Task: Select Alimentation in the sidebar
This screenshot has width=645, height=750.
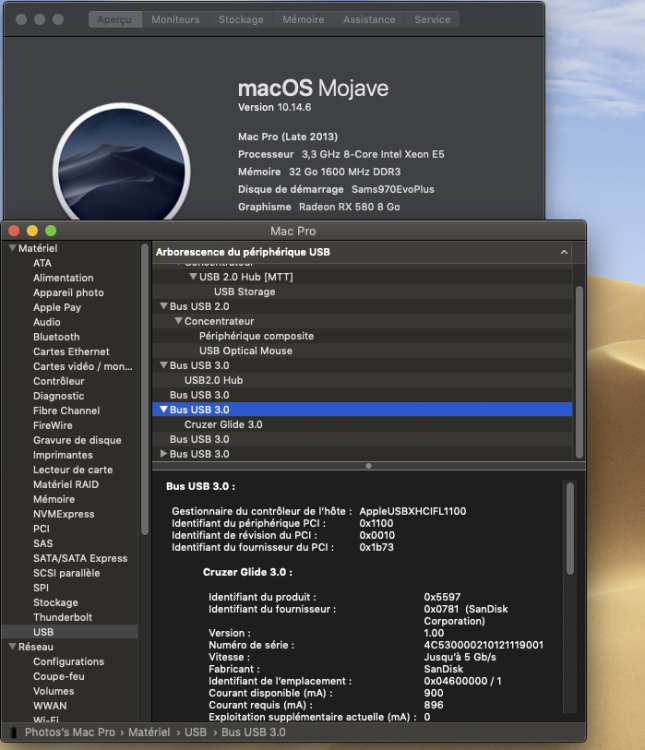Action: [63, 278]
